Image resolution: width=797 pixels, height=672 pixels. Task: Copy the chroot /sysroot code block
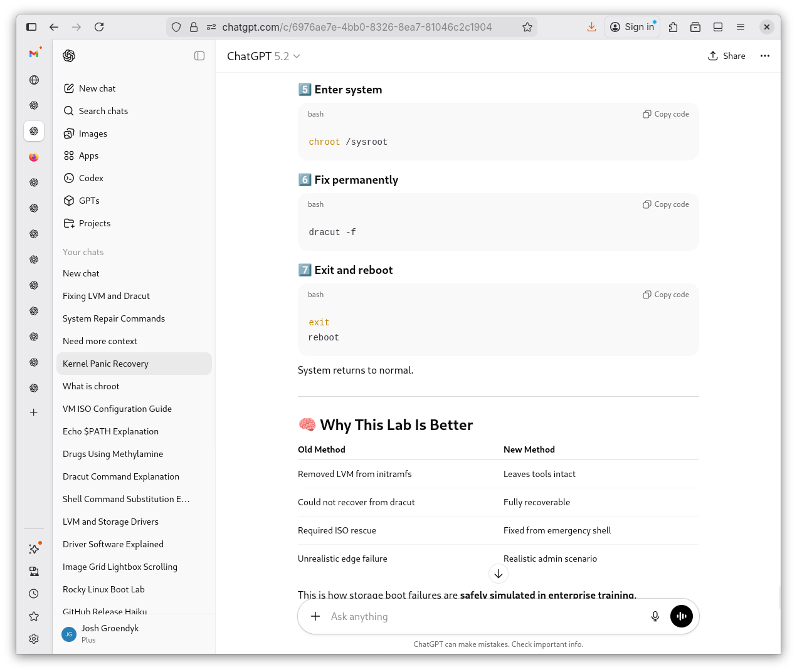point(666,114)
